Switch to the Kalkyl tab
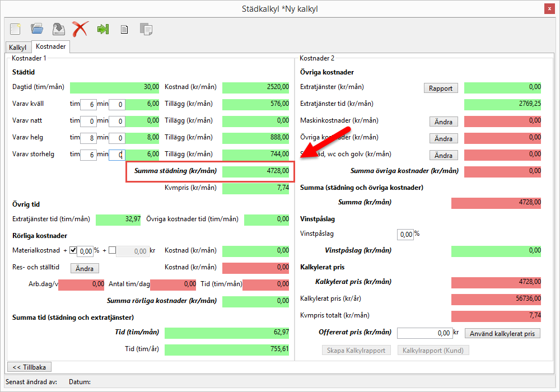 point(18,48)
